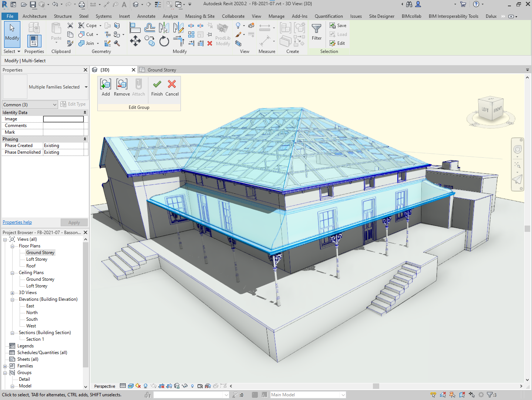Expand the 3D Views tree node

pyautogui.click(x=12, y=293)
